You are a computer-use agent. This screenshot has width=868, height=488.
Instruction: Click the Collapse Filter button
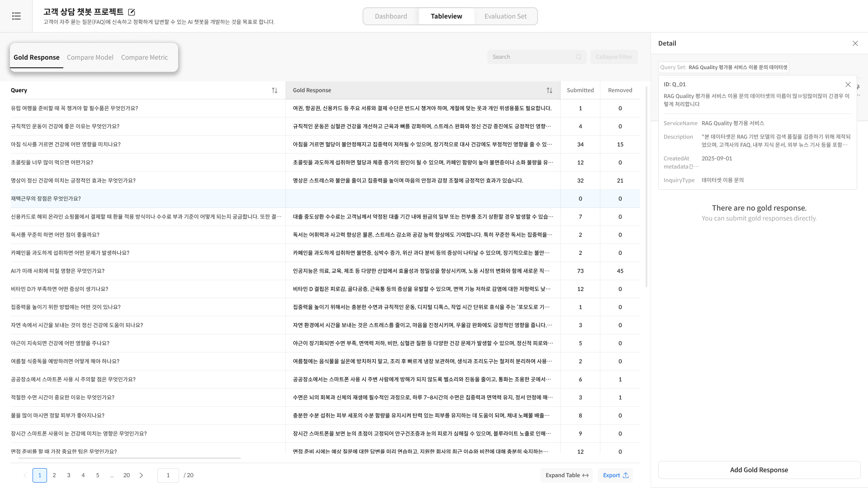coord(613,57)
